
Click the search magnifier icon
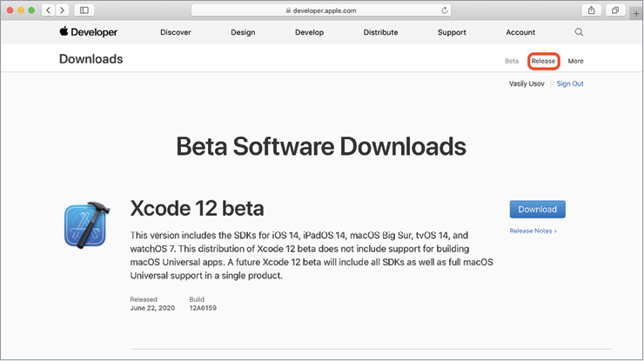(580, 32)
